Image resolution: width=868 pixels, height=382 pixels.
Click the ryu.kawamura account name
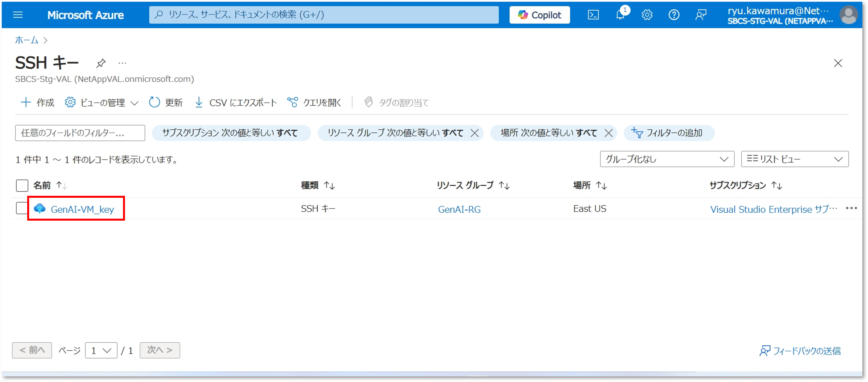click(778, 11)
